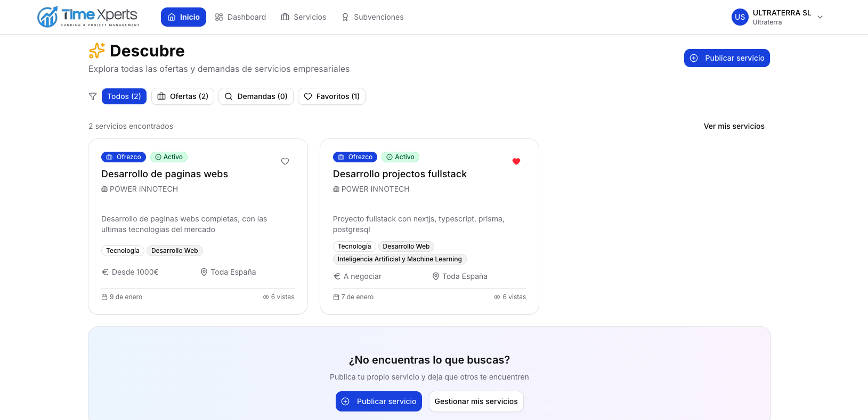Navigate to Subvenciones
This screenshot has height=420, width=868.
point(372,17)
